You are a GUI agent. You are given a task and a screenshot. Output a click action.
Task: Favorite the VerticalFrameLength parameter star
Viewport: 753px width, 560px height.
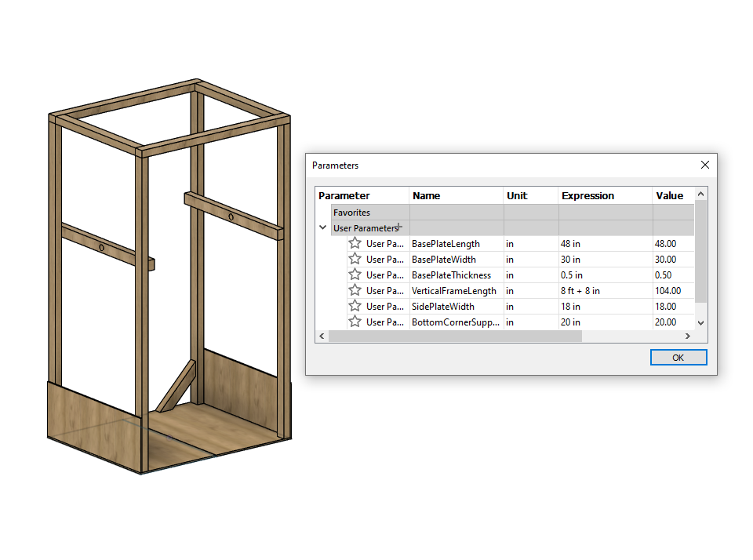point(355,290)
